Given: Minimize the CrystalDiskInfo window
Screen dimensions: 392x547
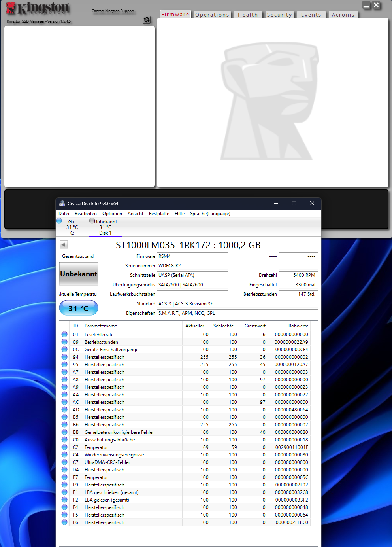Looking at the screenshot, I should (276, 203).
